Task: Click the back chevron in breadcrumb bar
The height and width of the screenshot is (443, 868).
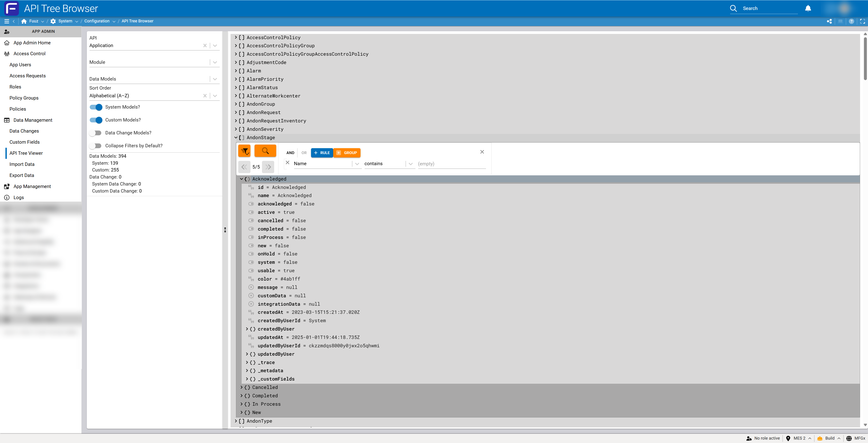Action: click(14, 21)
